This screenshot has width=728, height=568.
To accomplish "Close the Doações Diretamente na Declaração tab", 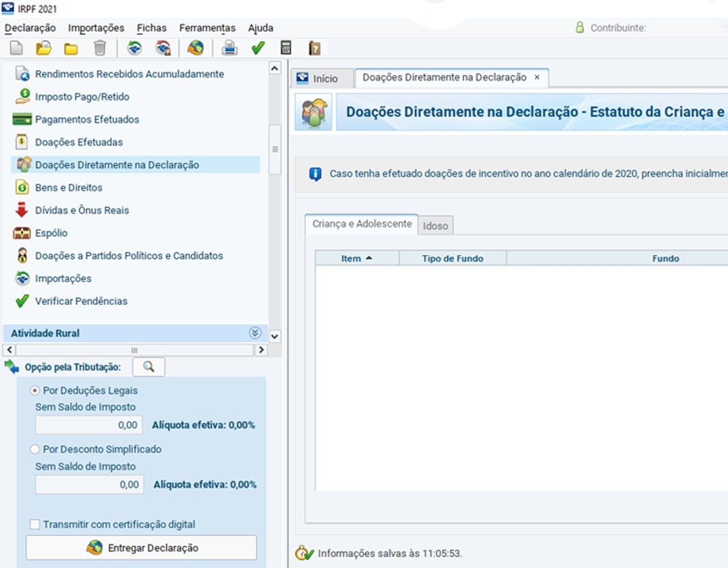I will click(537, 78).
